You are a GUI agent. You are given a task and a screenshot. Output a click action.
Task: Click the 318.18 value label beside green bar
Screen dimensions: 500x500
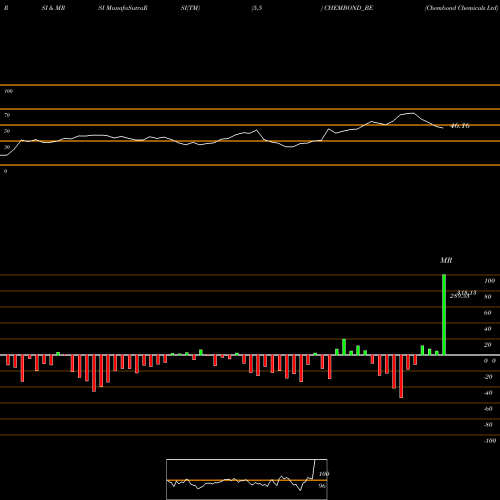click(467, 293)
